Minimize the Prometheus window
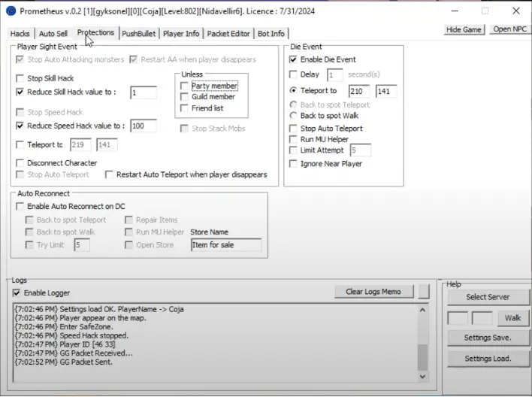532x397 pixels. [x=455, y=11]
